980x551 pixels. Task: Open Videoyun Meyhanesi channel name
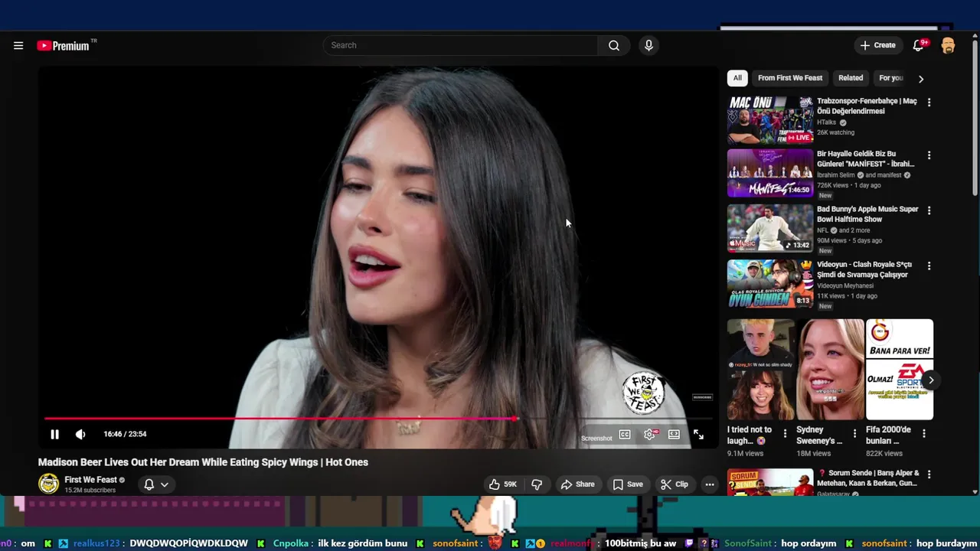pos(845,285)
